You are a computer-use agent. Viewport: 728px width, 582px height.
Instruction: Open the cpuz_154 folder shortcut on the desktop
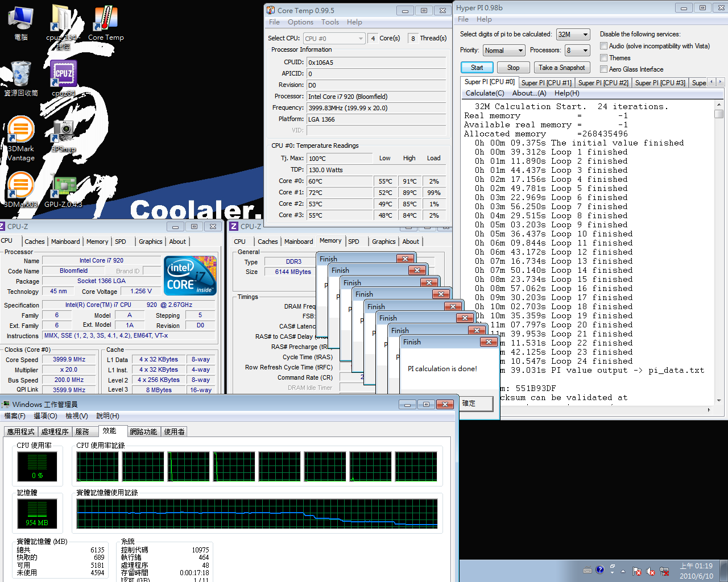point(62,26)
